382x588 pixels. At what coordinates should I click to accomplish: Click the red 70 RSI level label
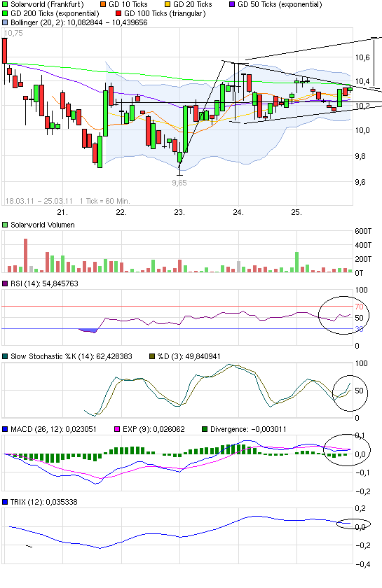[x=359, y=307]
